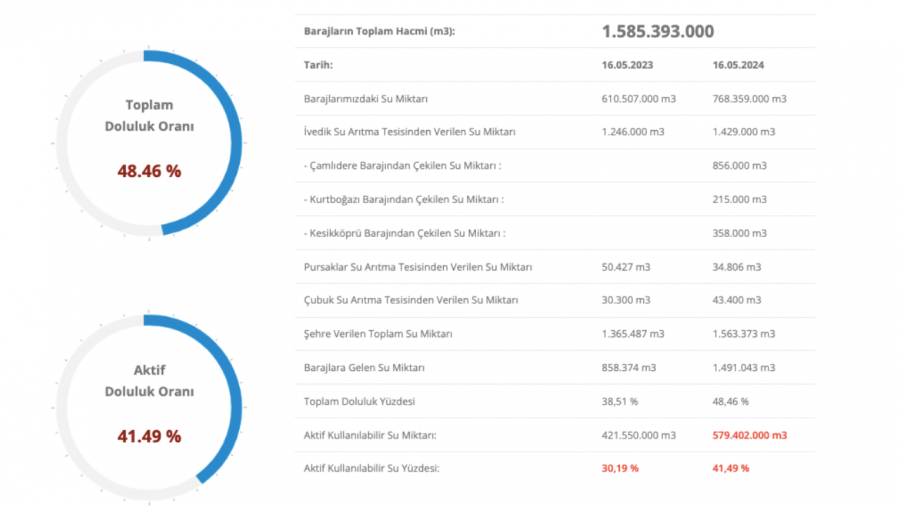Select the value 768.359.000 m3

750,99
